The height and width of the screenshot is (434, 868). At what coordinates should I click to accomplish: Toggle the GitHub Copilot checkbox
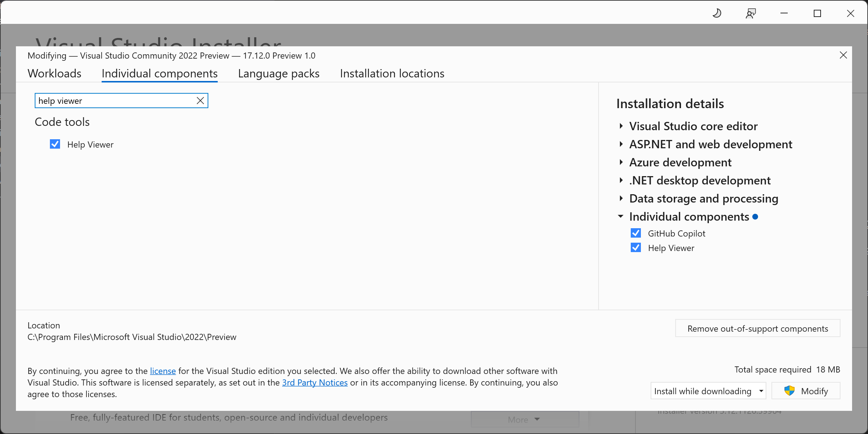(x=635, y=233)
